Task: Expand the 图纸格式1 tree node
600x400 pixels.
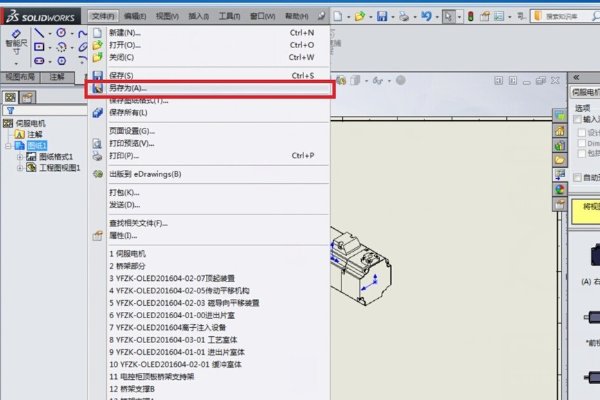Action: (20, 157)
